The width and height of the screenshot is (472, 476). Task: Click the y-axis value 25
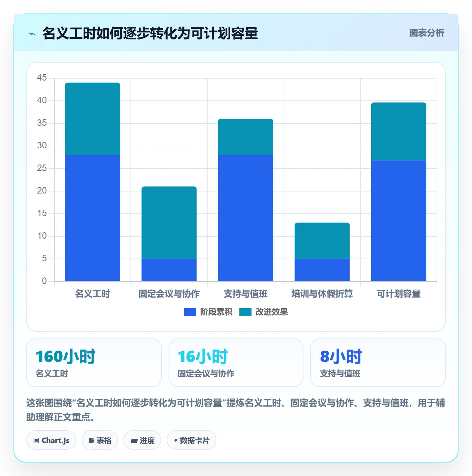pos(42,168)
